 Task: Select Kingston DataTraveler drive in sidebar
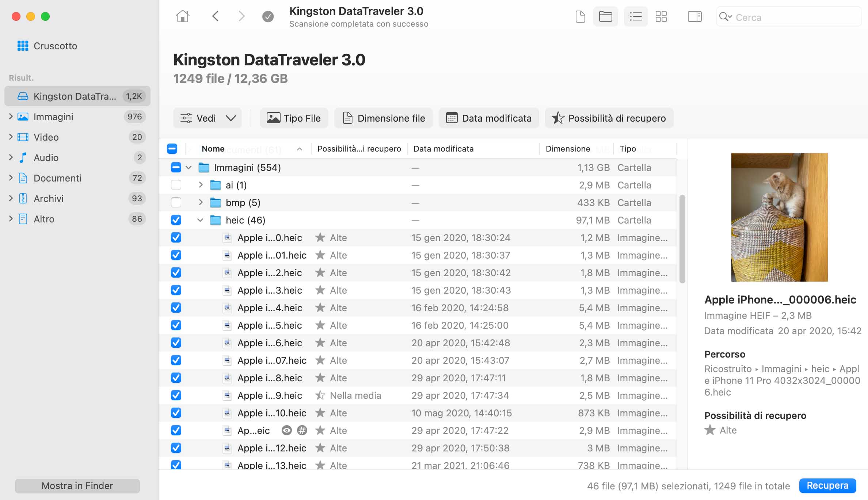[x=77, y=96]
